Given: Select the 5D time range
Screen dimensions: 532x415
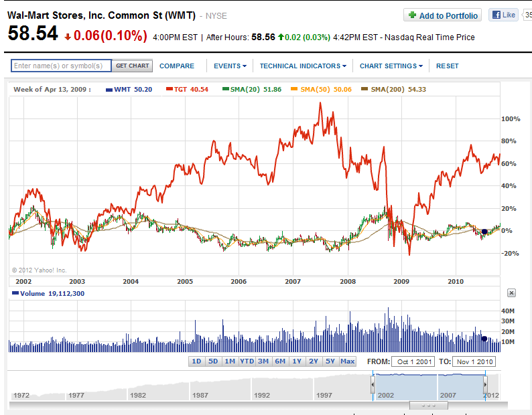Looking at the screenshot, I should coord(213,361).
